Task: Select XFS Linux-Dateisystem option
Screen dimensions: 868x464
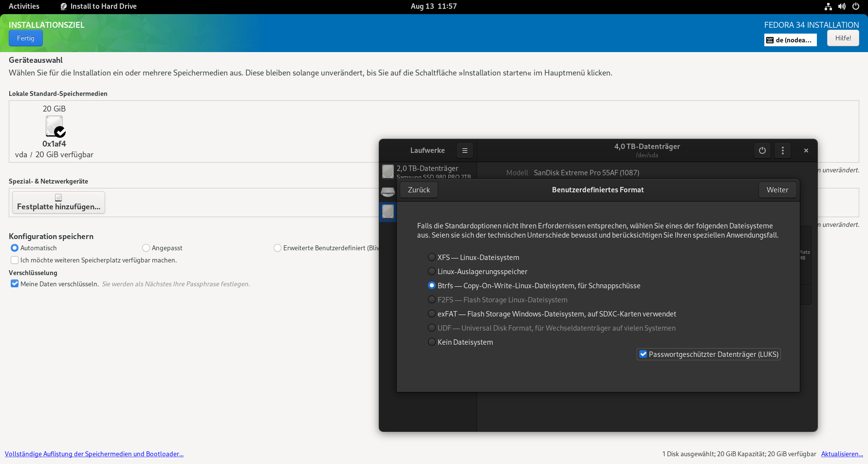Action: [474, 258]
